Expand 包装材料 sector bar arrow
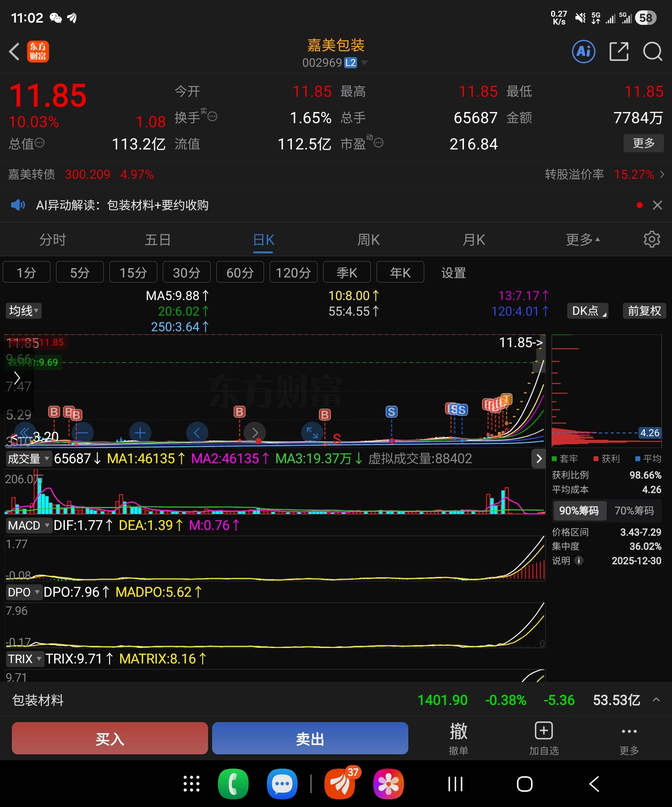672x807 pixels. 656,700
